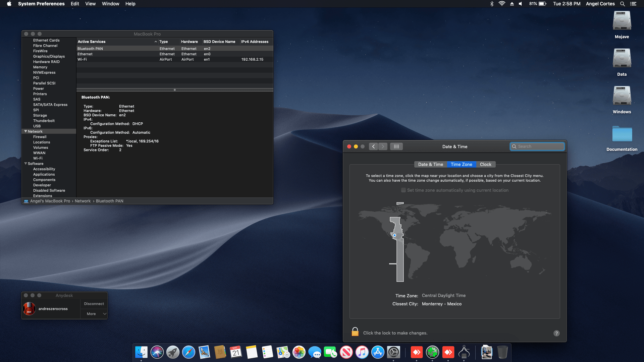Click the selected city dot on the map
This screenshot has width=644, height=362.
click(x=394, y=235)
